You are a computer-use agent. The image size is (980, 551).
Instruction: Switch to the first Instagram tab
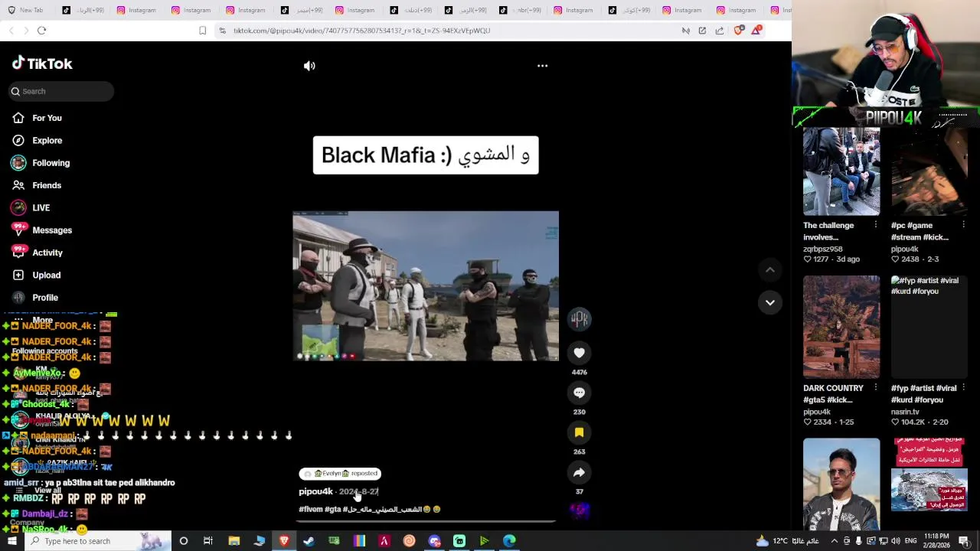[136, 10]
